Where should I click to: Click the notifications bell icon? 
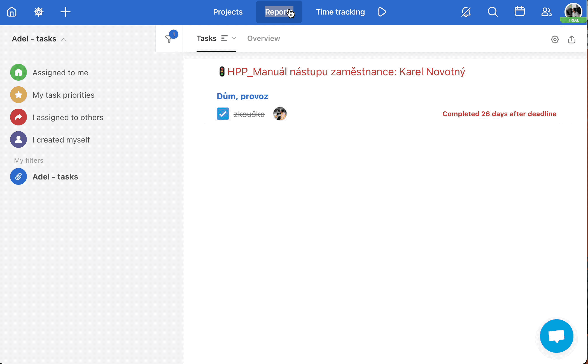pyautogui.click(x=466, y=12)
